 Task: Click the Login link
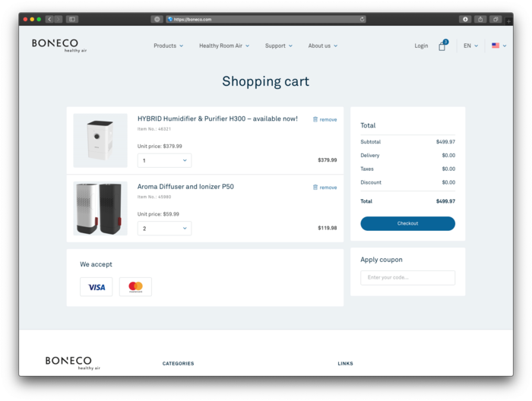[x=421, y=46]
